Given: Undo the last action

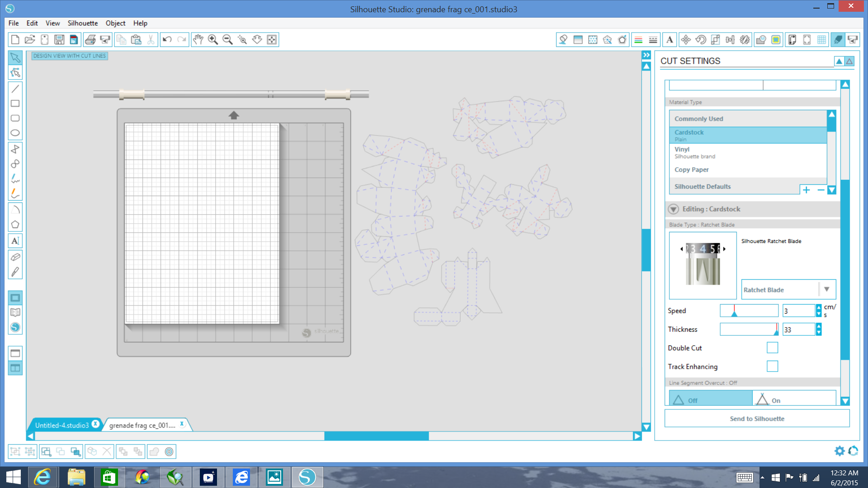Looking at the screenshot, I should point(167,40).
